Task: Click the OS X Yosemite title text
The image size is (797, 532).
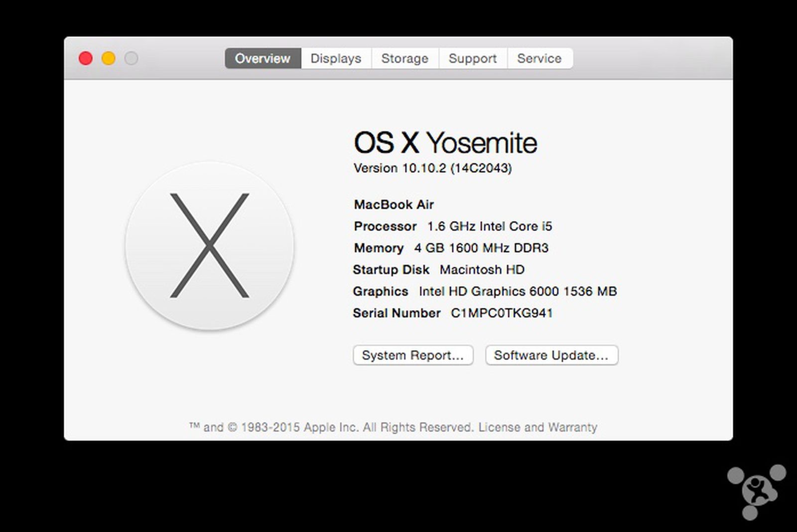Action: click(x=445, y=142)
